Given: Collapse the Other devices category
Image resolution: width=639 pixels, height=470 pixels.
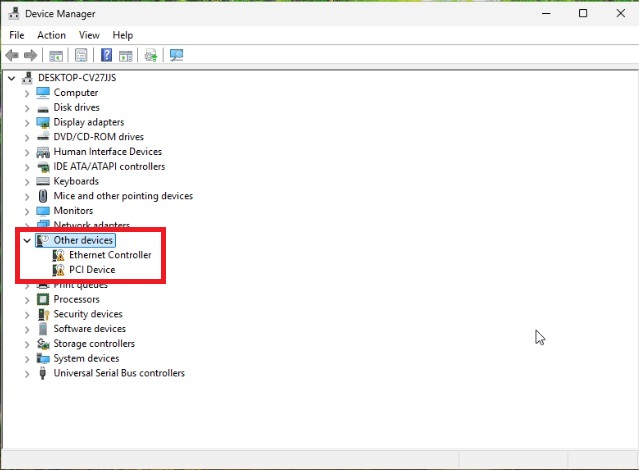Looking at the screenshot, I should (x=27, y=241).
